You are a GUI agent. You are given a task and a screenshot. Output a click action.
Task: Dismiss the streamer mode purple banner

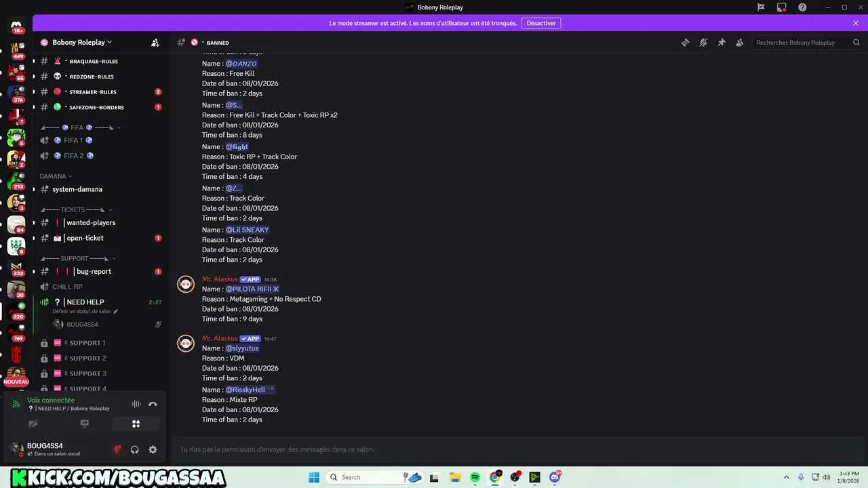coord(856,23)
